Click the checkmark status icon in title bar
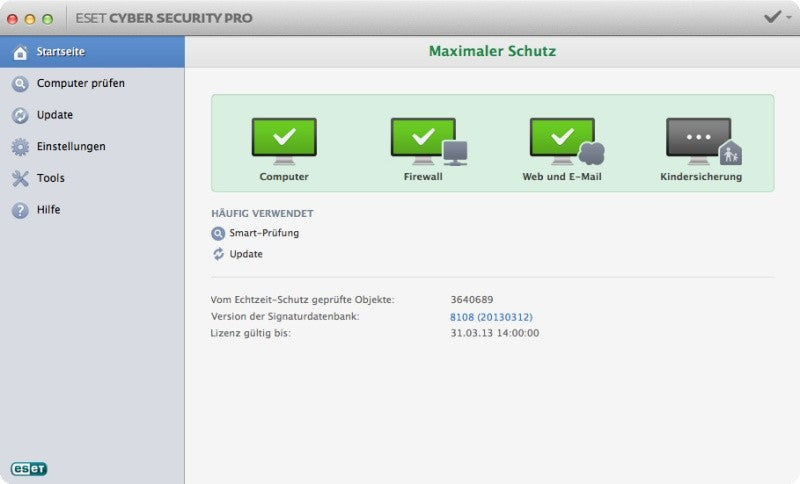800x484 pixels. pos(772,17)
